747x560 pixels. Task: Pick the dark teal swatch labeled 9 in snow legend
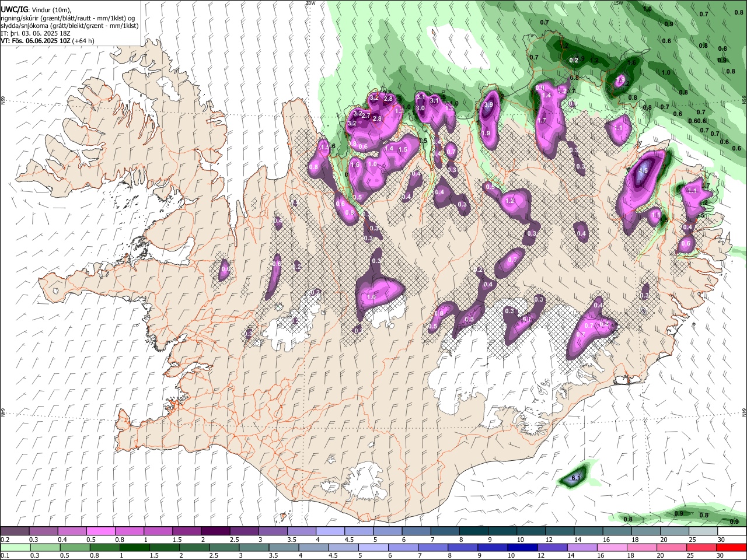[502, 531]
